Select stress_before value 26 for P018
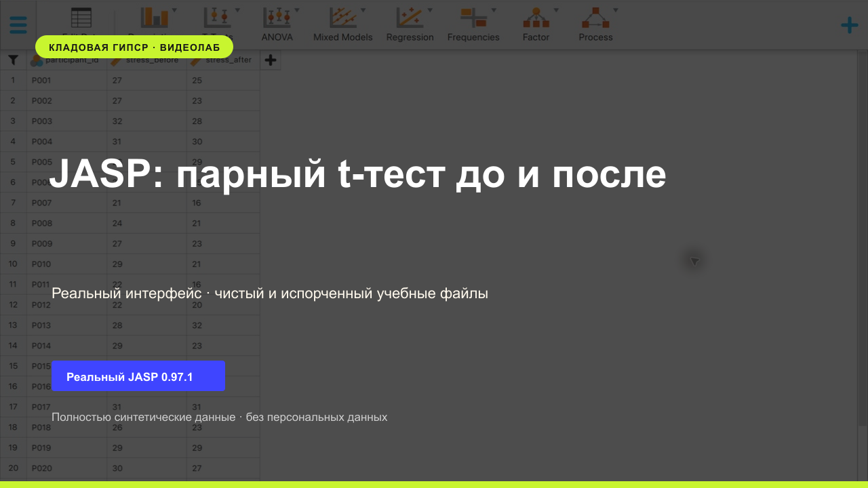 [146, 427]
